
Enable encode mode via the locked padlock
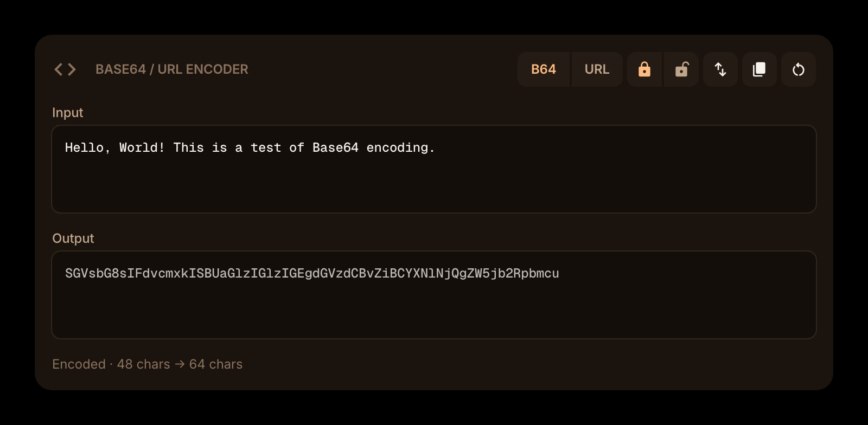tap(644, 69)
